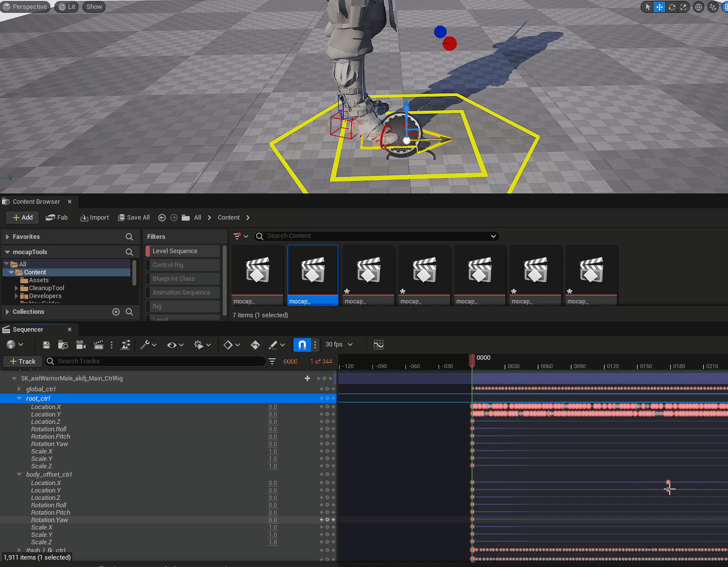Screen dimensions: 728x567
Task: Switch to the Content Browser tab
Action: (x=36, y=202)
